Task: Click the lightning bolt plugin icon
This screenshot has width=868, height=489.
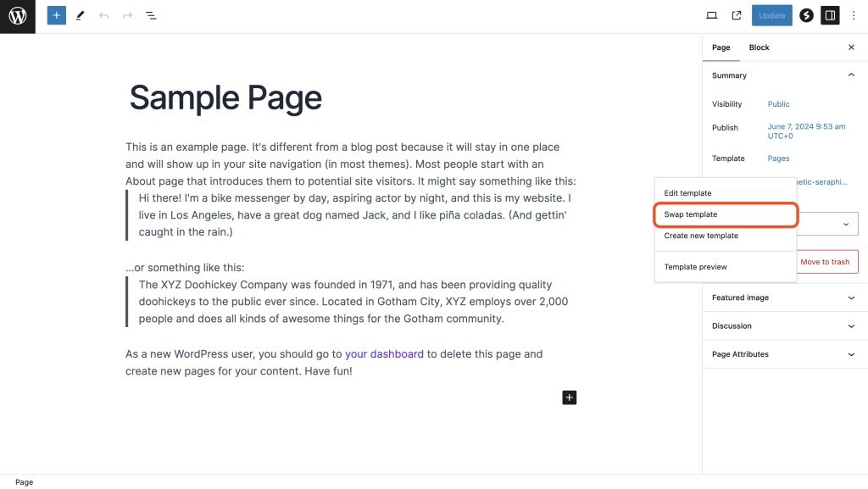Action: pos(806,15)
